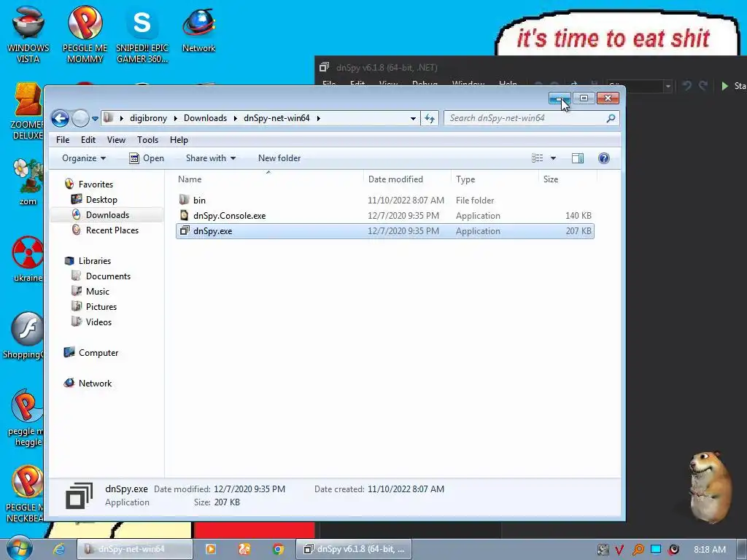Click the search magnifier icon
Screen dimensions: 747x560
(x=611, y=118)
